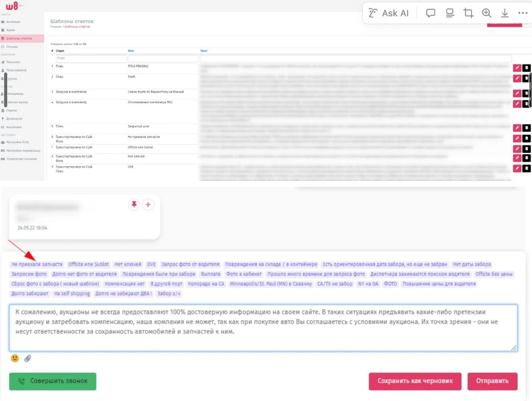Click Ask AI in the floating toolbar
Image resolution: width=532 pixels, height=401 pixels.
pos(389,13)
